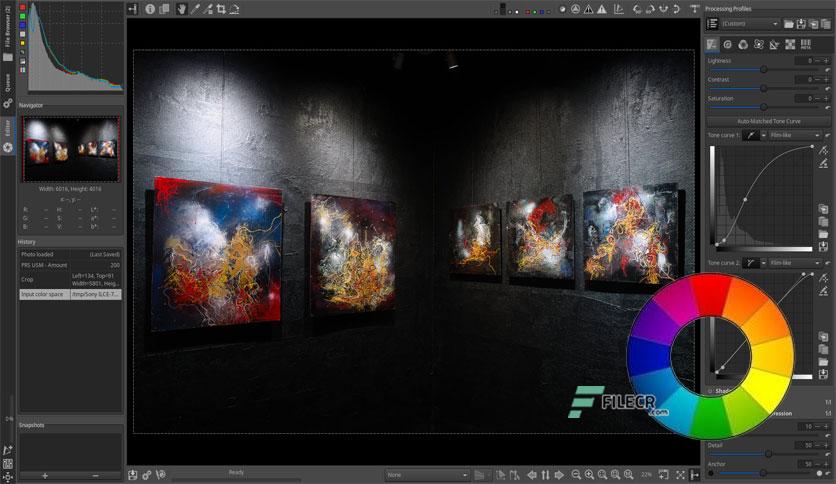836x484 pixels.
Task: Zoom out of the preview
Action: pyautogui.click(x=576, y=474)
